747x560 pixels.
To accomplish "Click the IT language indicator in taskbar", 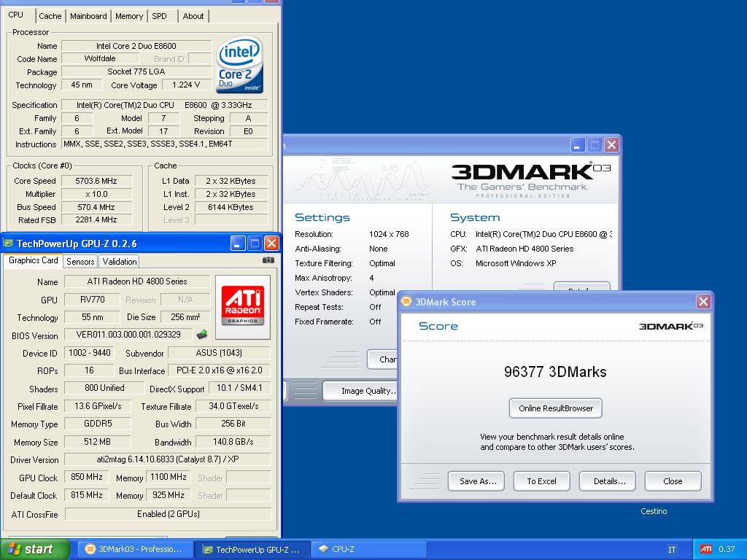I will [672, 550].
